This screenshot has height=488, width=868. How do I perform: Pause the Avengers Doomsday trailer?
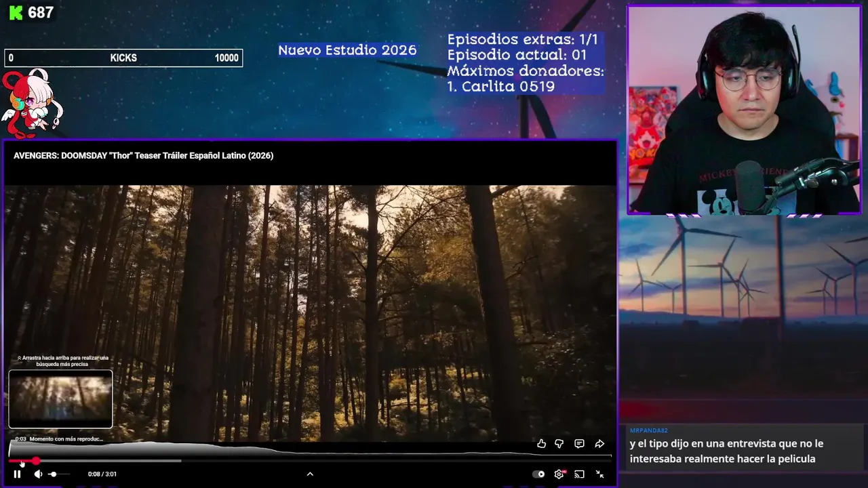pyautogui.click(x=17, y=474)
